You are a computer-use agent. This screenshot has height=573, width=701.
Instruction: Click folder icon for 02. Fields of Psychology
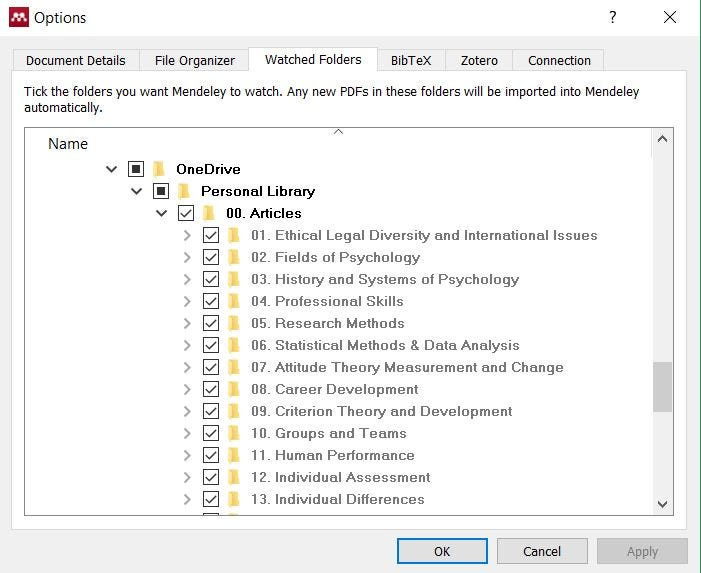click(234, 257)
